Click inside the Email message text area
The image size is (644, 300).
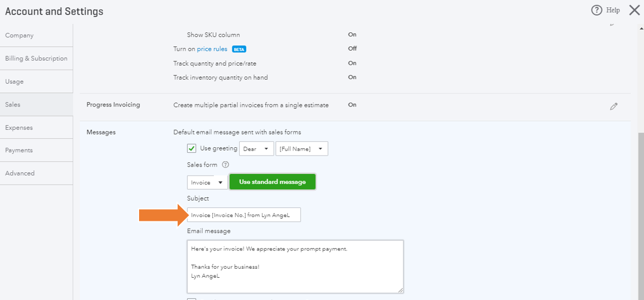pos(295,267)
